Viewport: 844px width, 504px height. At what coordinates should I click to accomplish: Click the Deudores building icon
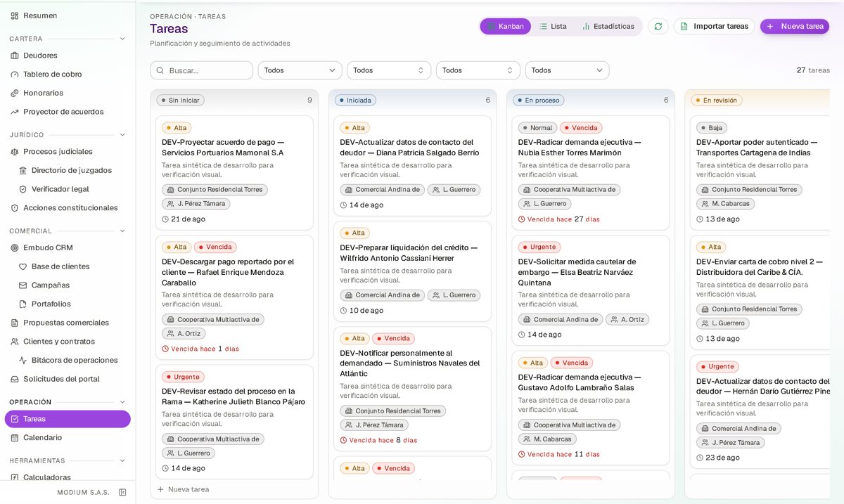coord(15,56)
